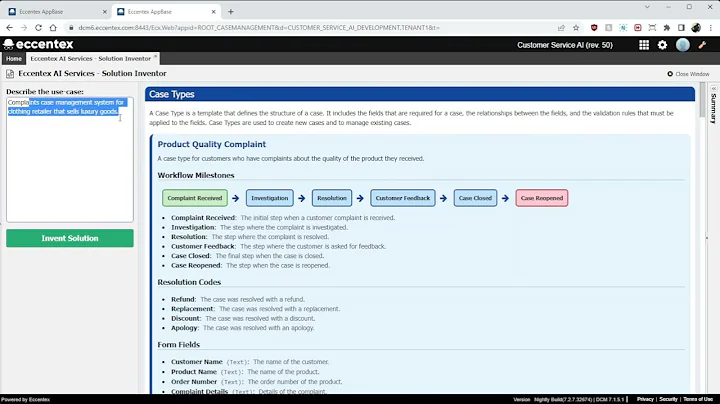Click the wrench tool icon
Image resolution: width=720 pixels, height=404 pixels.
(702, 45)
